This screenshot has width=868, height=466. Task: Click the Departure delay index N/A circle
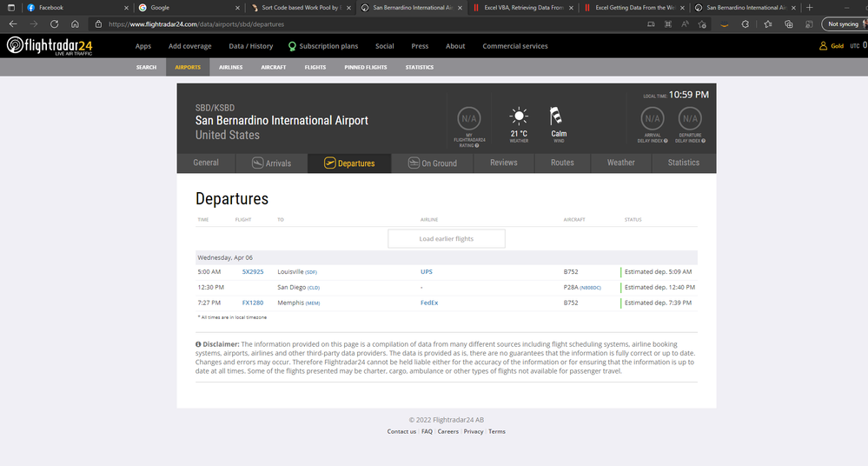point(690,118)
